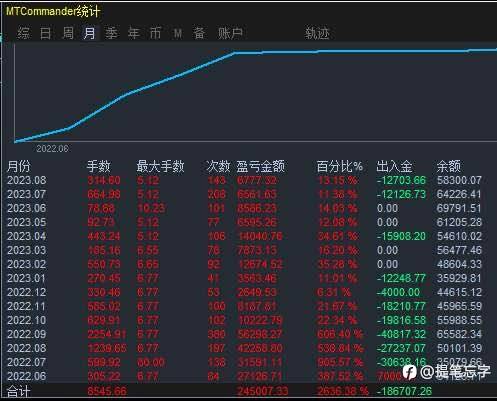Switch to the 综 summary tab
The image size is (497, 401).
[23, 33]
